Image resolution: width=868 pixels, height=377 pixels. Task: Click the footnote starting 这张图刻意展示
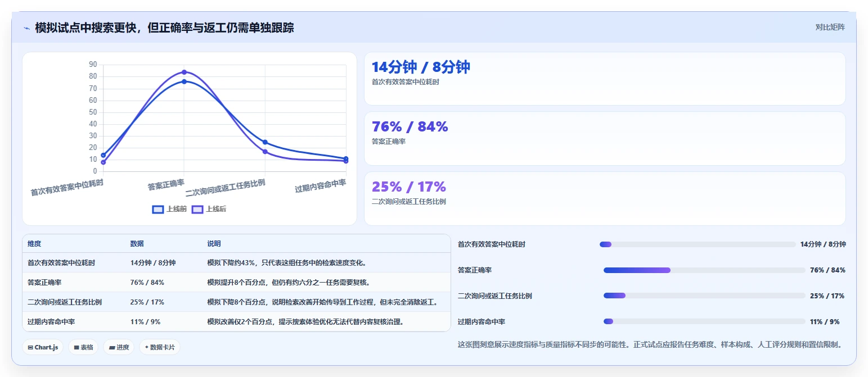tap(651, 344)
